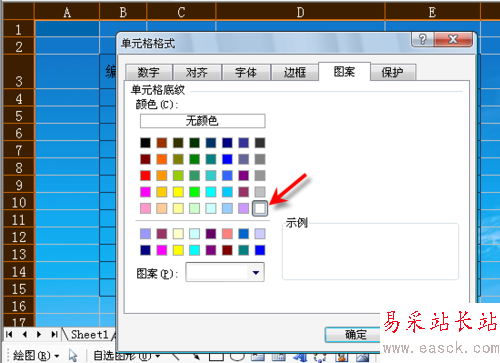Image resolution: width=500 pixels, height=363 pixels.
Task: Jump to the last sheet with the navigation arrow
Action: [54, 334]
